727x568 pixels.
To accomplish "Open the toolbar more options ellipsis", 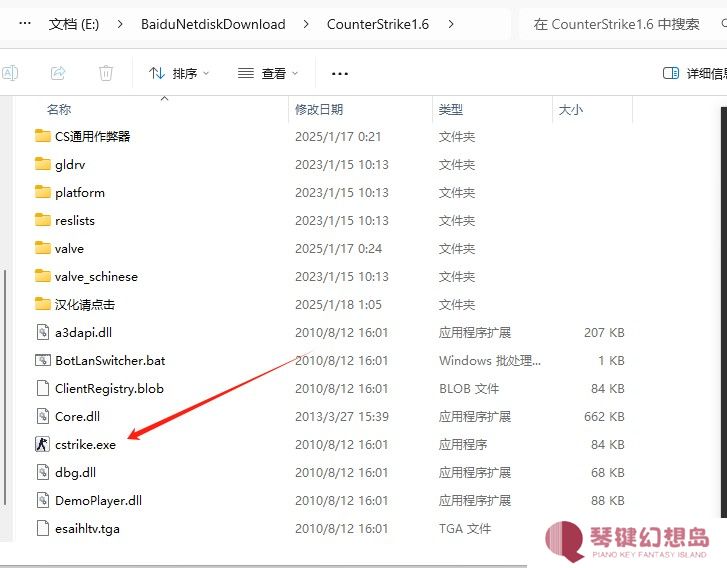I will coord(340,73).
